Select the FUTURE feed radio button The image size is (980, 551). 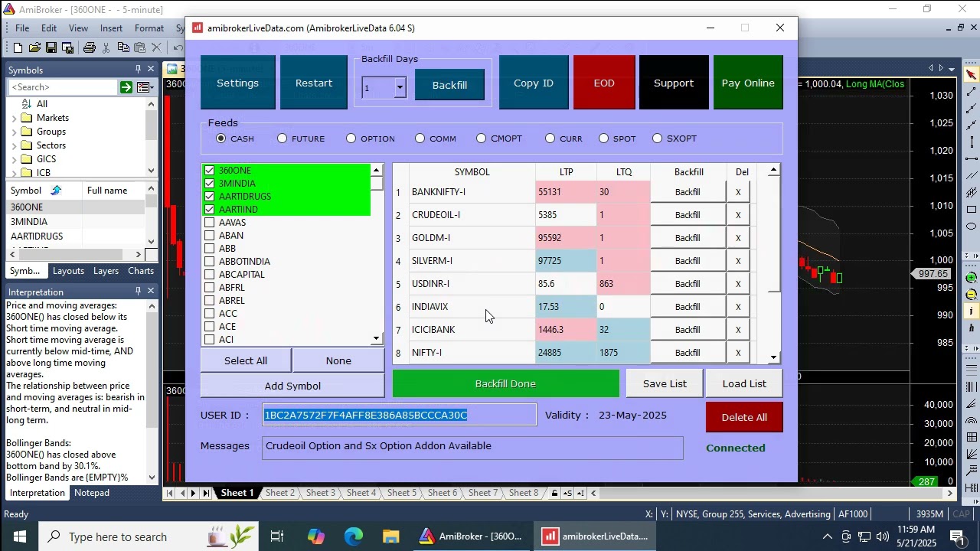coord(282,139)
